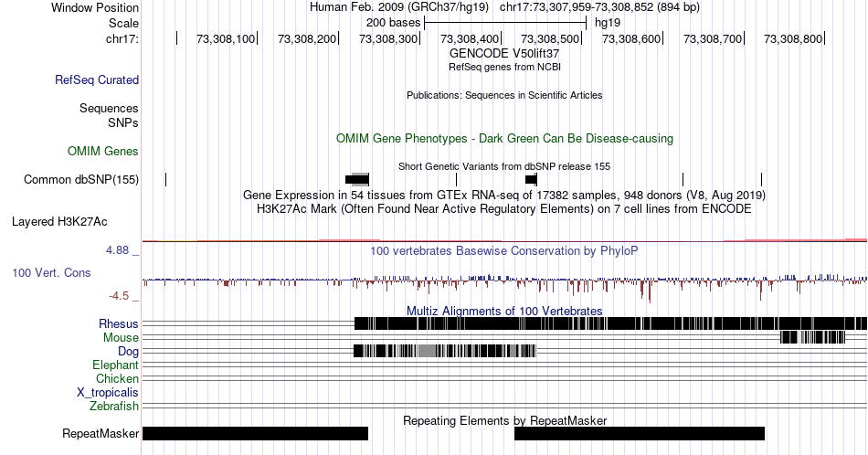
Task: Click the Dog alignment block
Action: [445, 351]
